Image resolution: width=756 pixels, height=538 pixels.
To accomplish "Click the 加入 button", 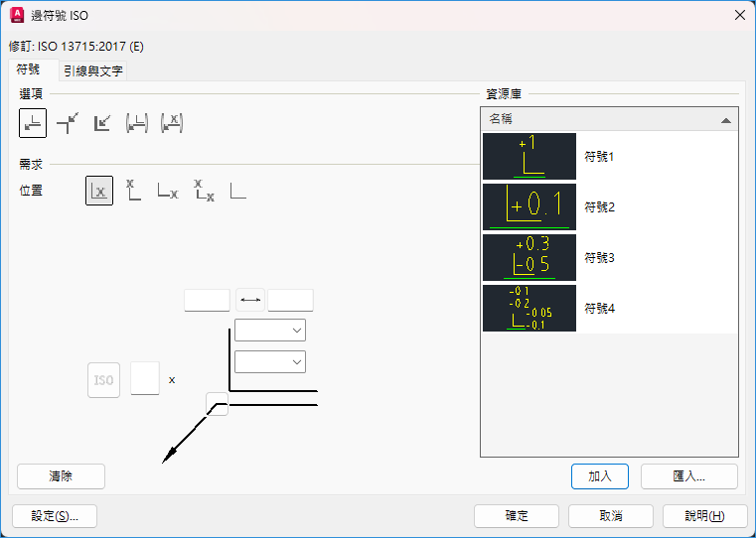I will [600, 476].
